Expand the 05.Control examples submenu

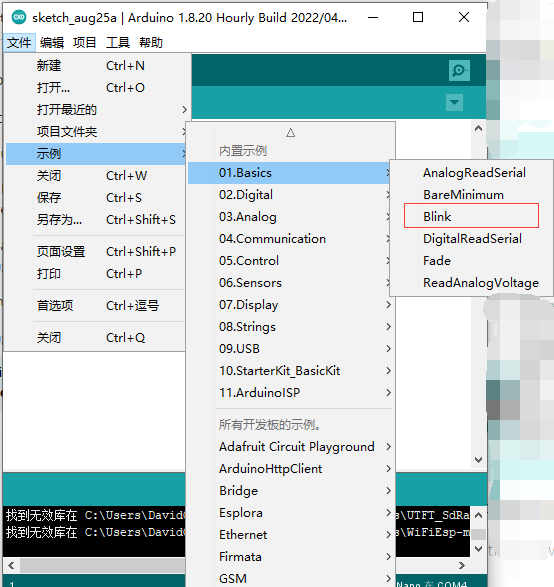[290, 261]
